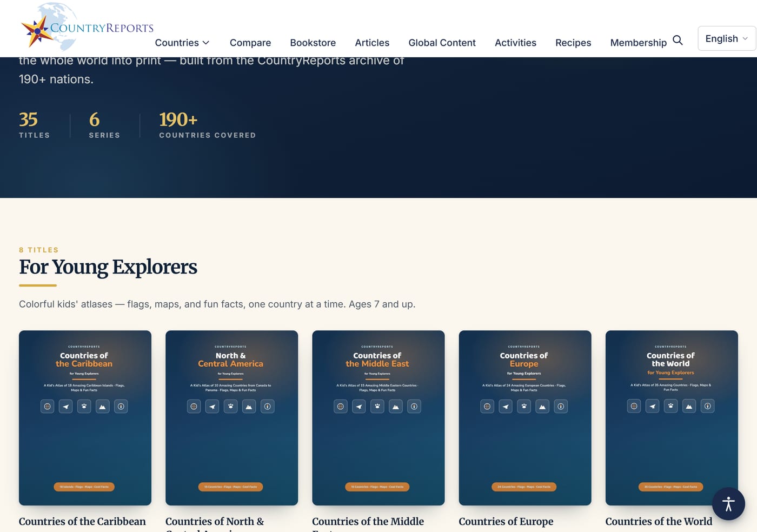Open the English language dropdown

(727, 38)
